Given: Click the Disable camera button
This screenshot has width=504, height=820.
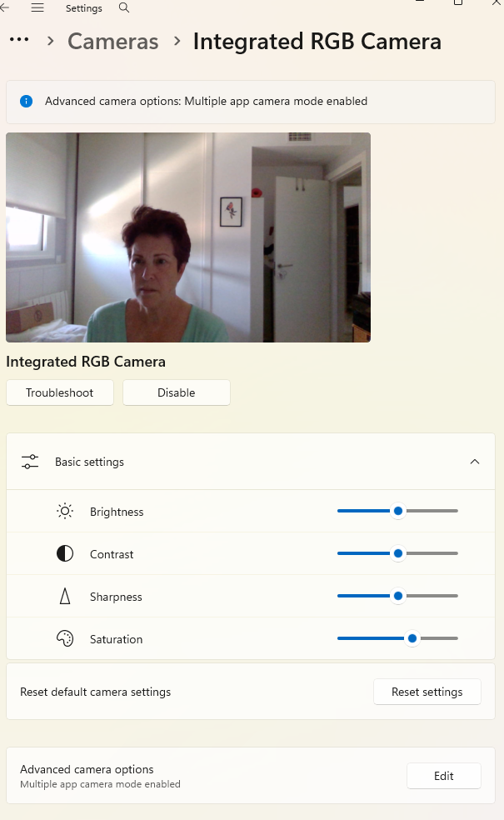Looking at the screenshot, I should 176,392.
